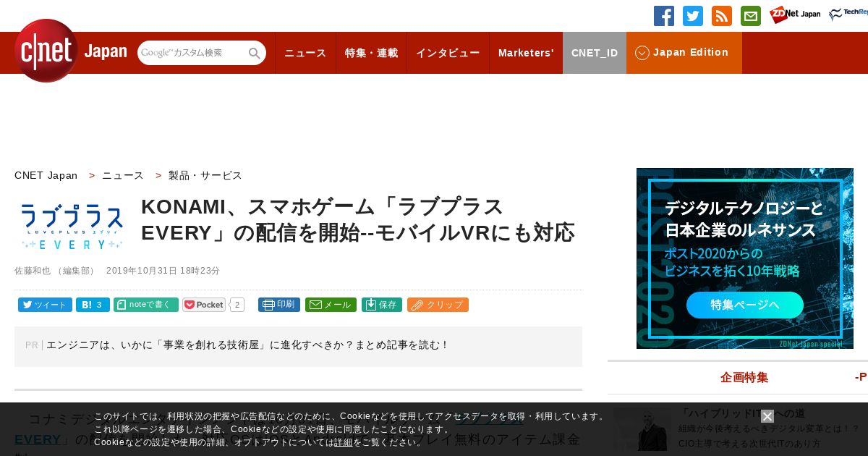Click the Hatena bookmark B! button

[x=93, y=305]
